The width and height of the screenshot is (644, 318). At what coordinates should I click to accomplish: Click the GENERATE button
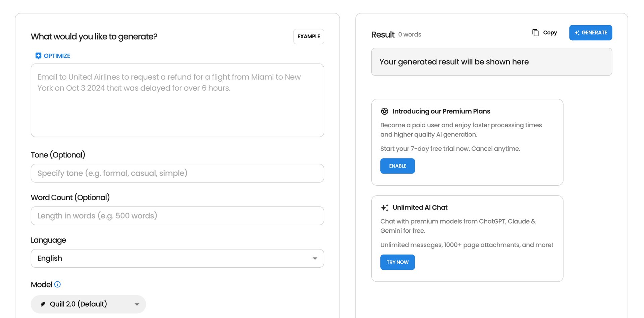tap(591, 33)
